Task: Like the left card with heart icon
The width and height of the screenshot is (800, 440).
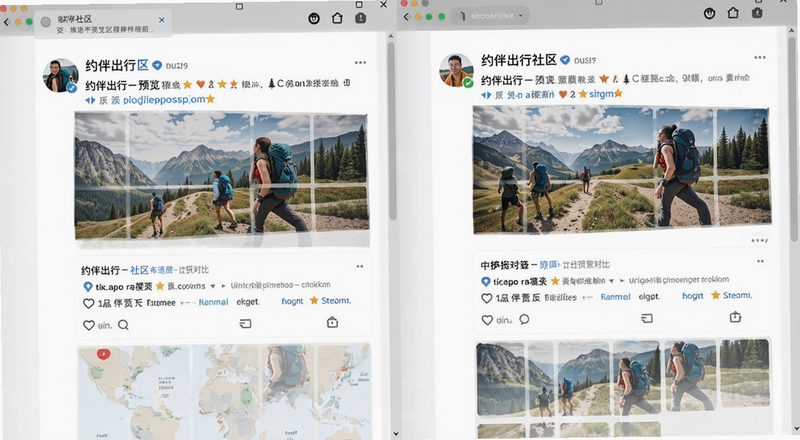Action: 89,325
